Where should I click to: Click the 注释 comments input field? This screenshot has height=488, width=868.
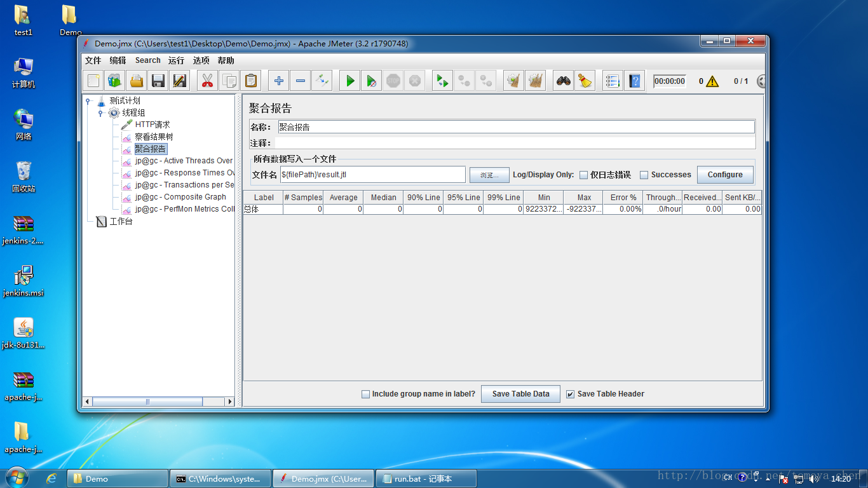[x=516, y=144]
